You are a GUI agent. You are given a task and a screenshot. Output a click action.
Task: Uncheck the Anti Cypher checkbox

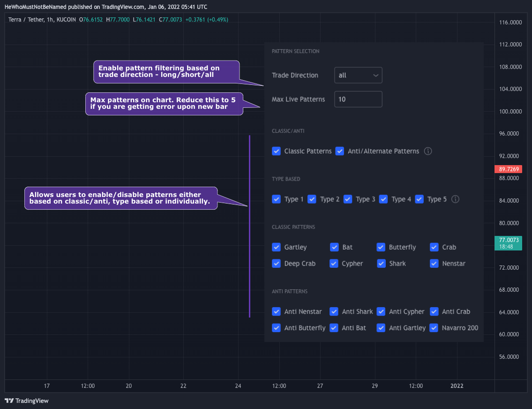pos(381,311)
